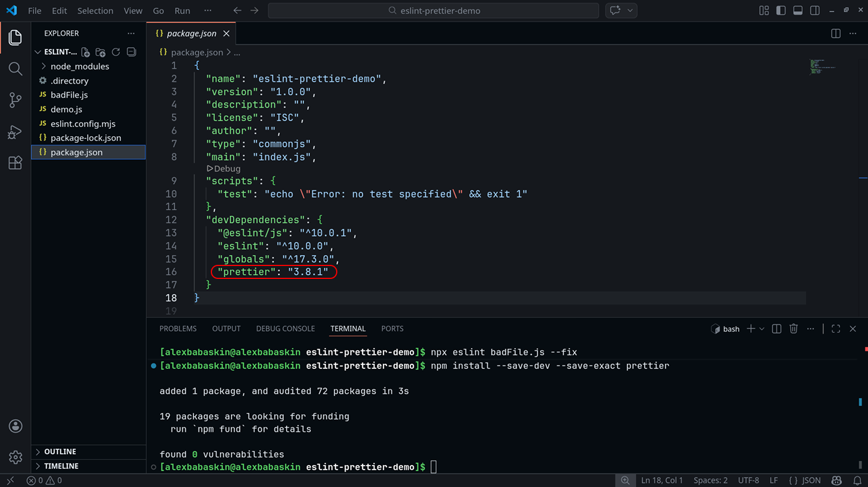
Task: Expand the OUTLINE section
Action: (60, 452)
